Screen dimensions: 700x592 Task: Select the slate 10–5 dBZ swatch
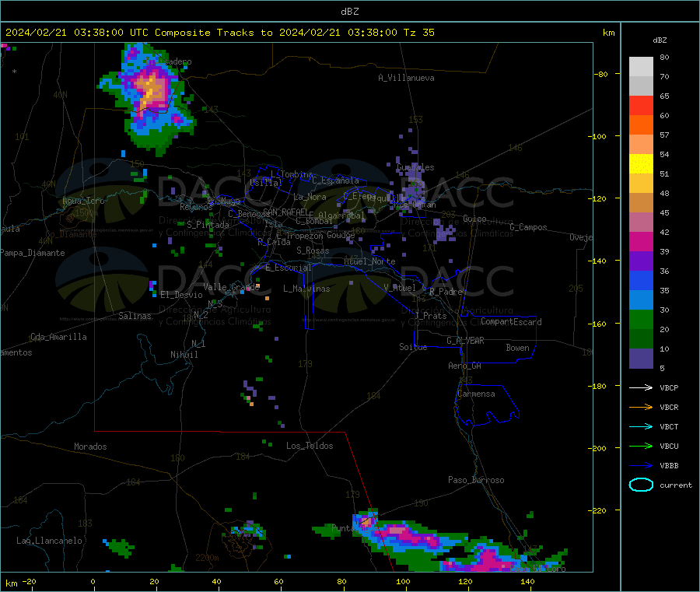641,359
